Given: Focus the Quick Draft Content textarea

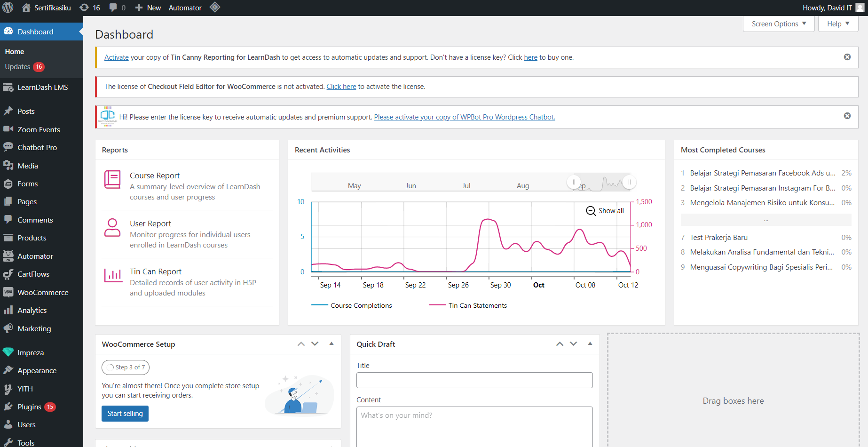Looking at the screenshot, I should pyautogui.click(x=474, y=427).
